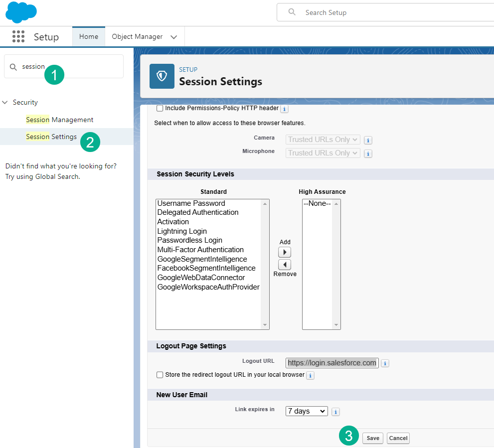Click inside the Logout URL field

(331, 363)
